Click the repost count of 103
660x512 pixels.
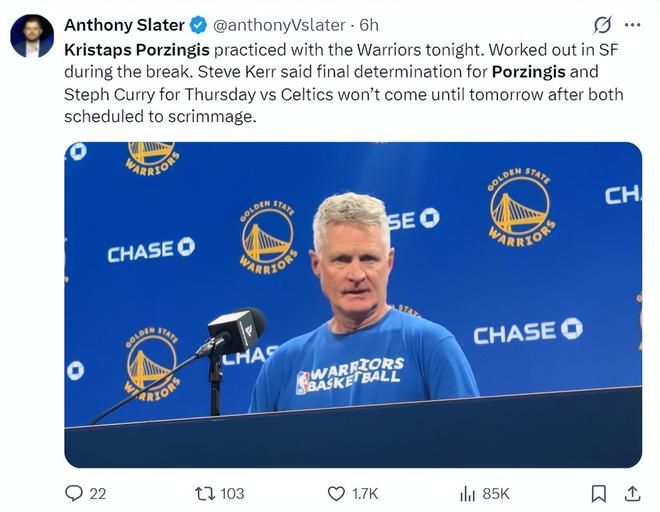233,493
